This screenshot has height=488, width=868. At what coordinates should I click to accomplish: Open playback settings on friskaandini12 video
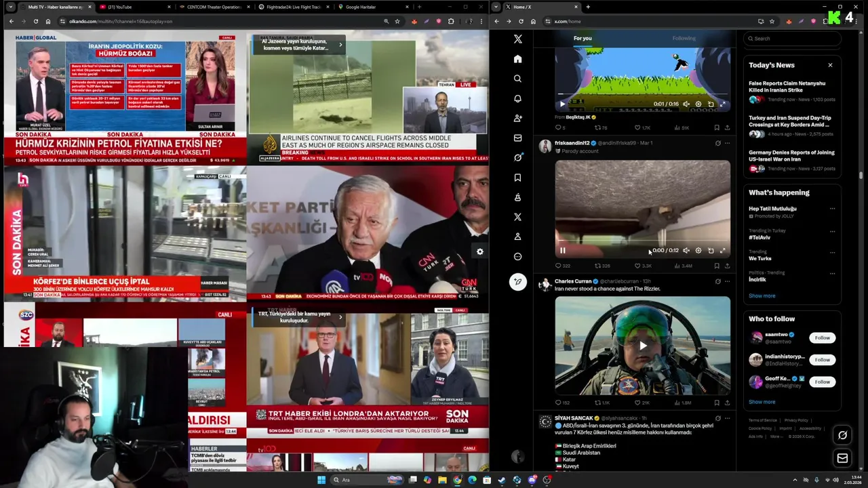tap(698, 250)
